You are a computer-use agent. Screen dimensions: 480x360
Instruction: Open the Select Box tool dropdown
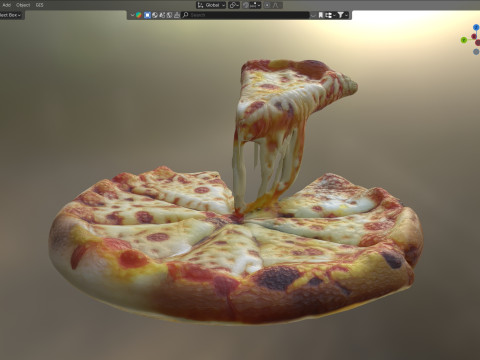(11, 15)
